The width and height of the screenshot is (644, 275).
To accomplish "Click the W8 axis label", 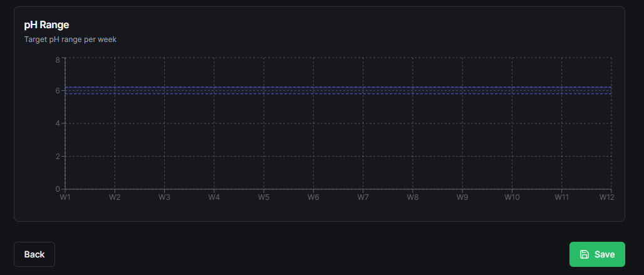I will (413, 197).
